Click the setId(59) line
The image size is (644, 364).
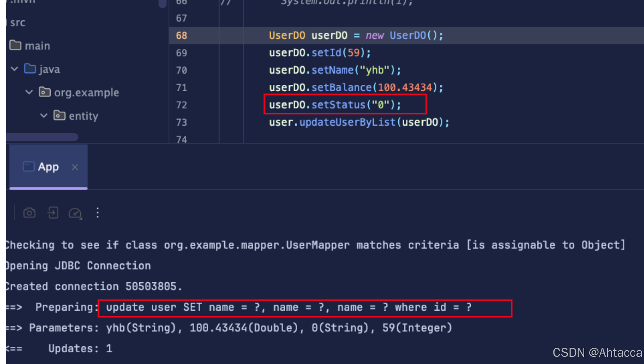320,53
